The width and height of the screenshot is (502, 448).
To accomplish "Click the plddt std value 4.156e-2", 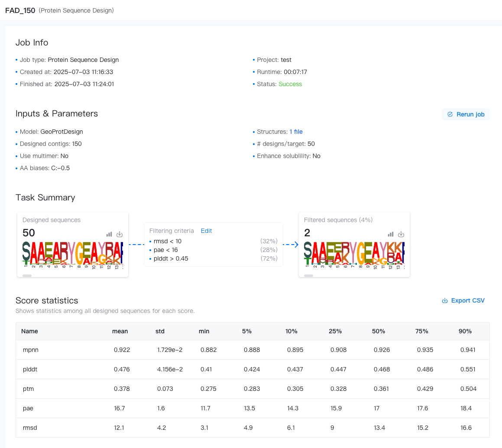I will pos(170,369).
